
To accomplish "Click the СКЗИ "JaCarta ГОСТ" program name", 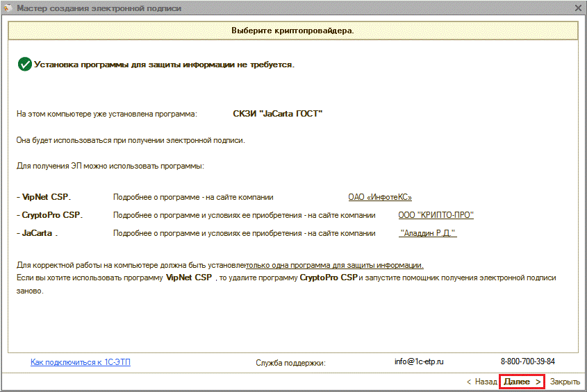I will (278, 114).
